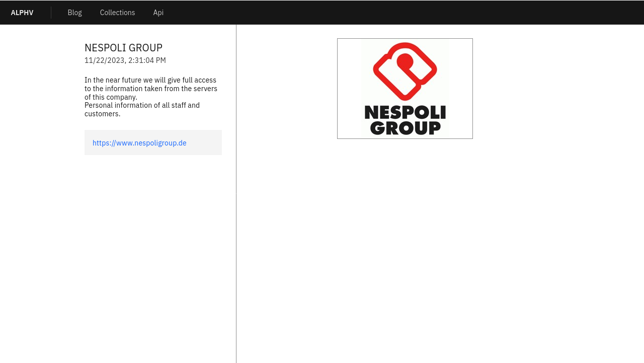
Task: Open the Blog page
Action: [74, 13]
